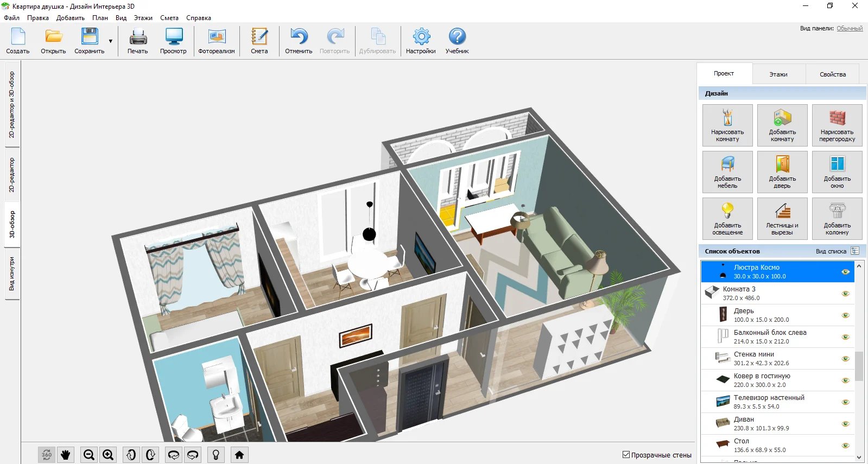Click Добавить окно window button

[837, 172]
